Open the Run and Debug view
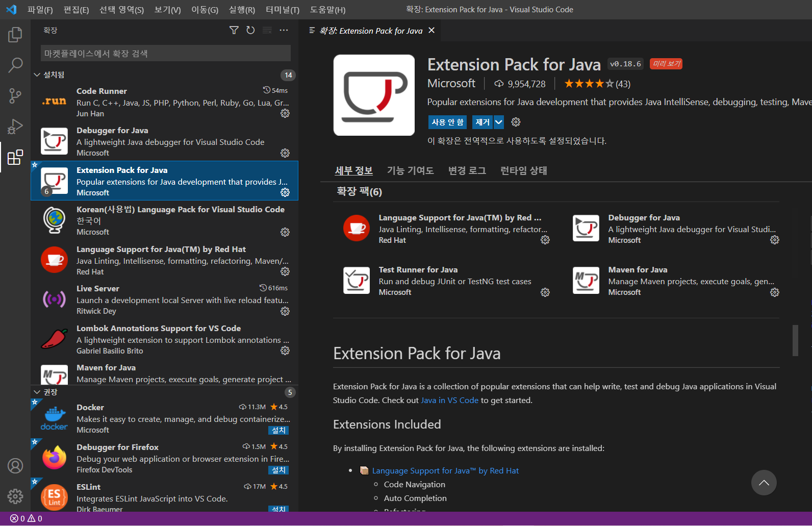 click(x=15, y=126)
